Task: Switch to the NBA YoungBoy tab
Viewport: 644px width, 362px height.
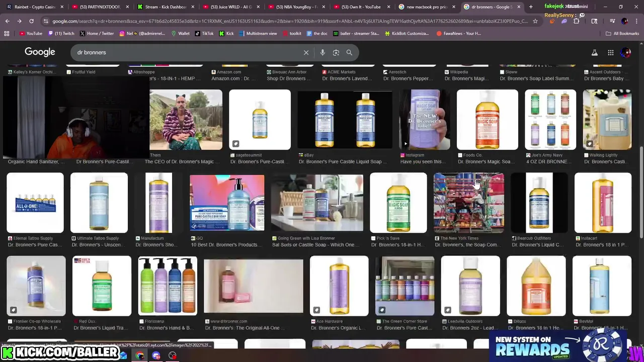Action: coord(295,7)
